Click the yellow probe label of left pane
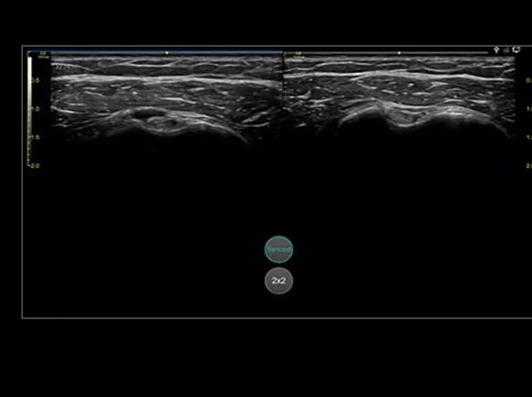This screenshot has width=532, height=397. click(x=43, y=55)
